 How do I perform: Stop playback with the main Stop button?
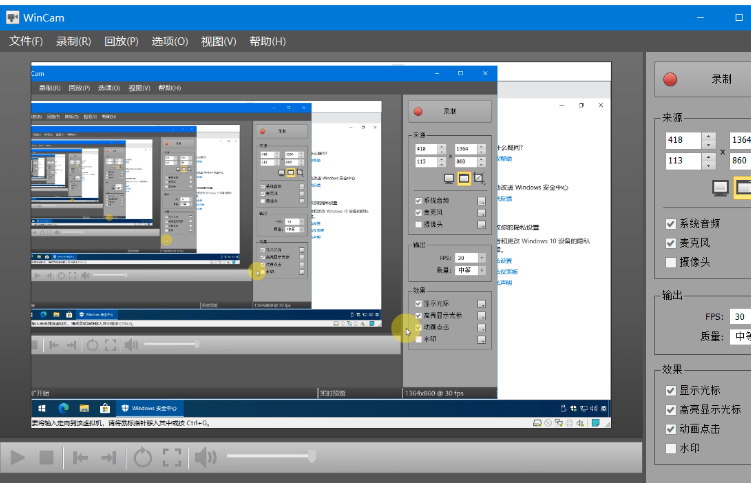[46, 457]
